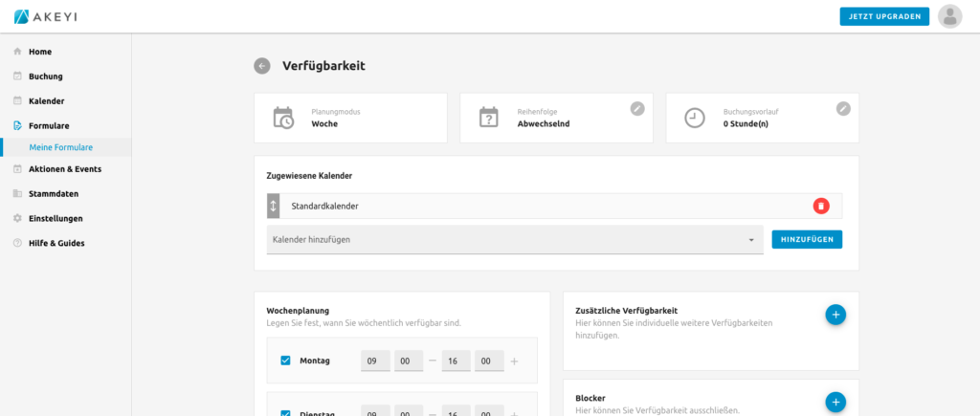Viewport: 980px width, 416px height.
Task: Expand the Formulare sidebar section
Action: pos(48,125)
